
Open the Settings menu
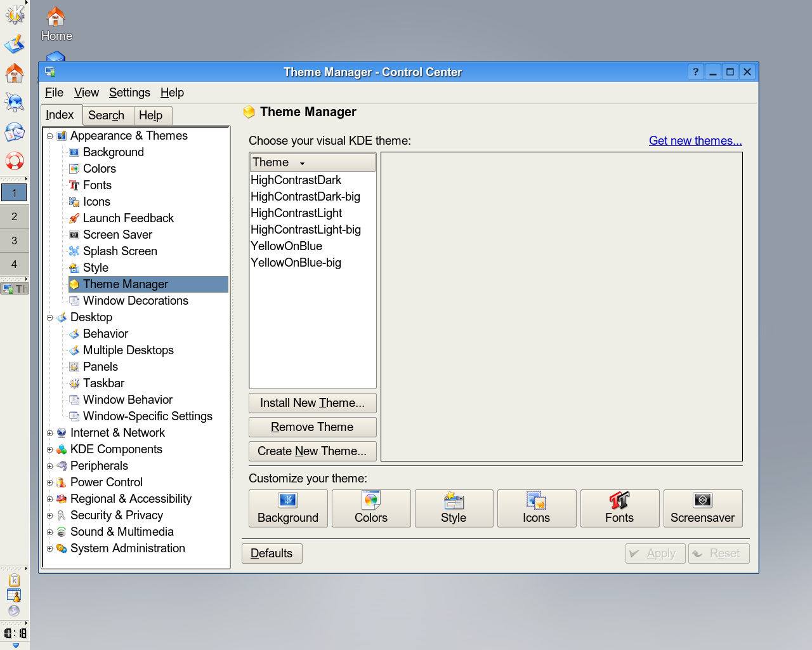[x=129, y=93]
